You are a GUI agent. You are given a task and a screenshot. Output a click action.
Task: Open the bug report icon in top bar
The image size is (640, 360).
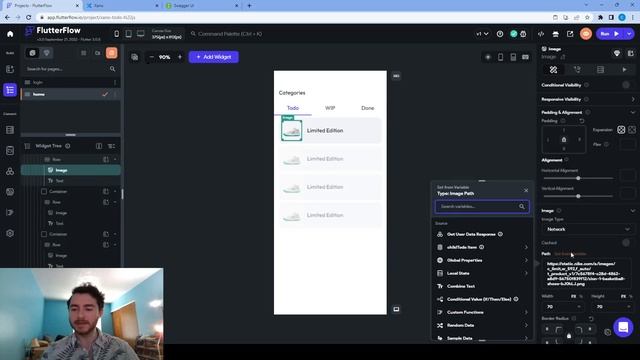tap(523, 34)
